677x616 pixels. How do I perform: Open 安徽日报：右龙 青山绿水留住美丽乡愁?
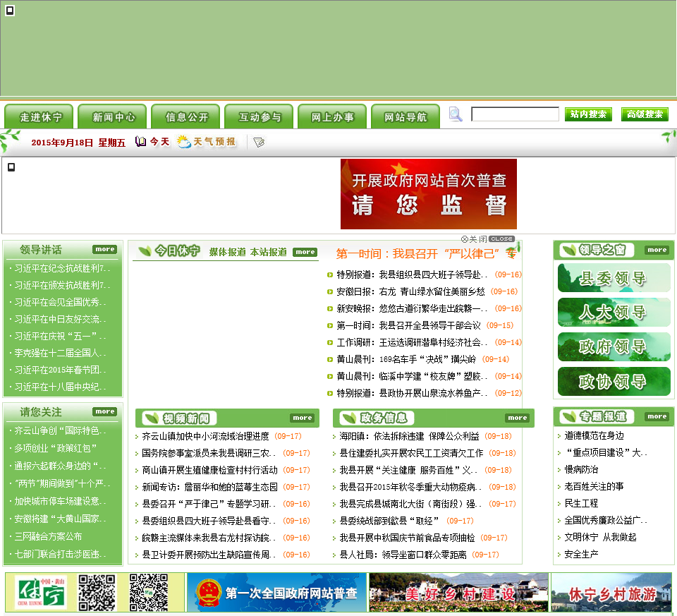(410, 291)
